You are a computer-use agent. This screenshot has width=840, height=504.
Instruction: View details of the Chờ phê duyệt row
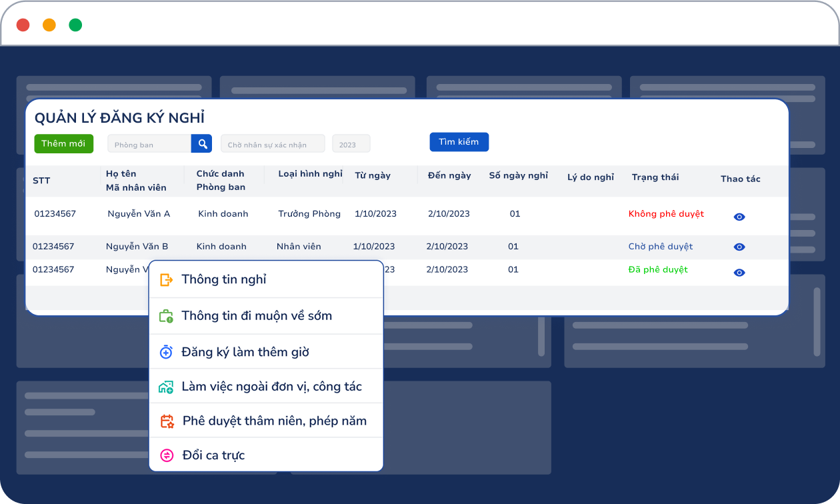pos(739,247)
